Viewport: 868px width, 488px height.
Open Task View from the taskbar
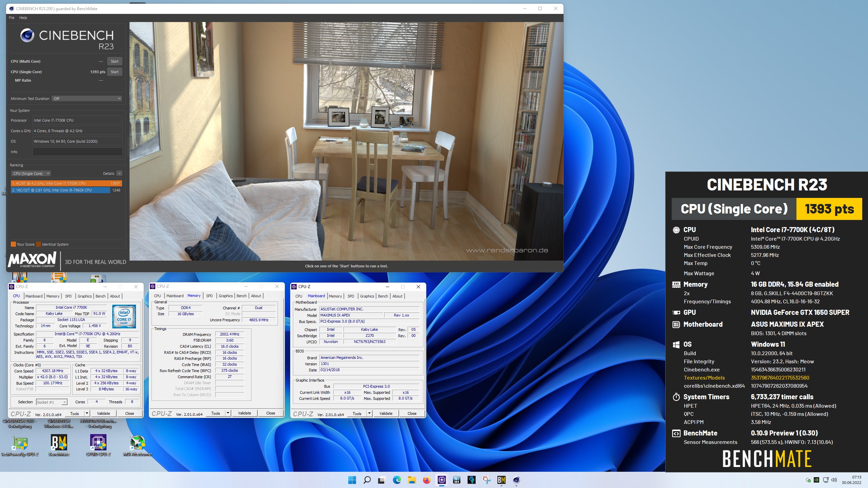[x=382, y=480]
